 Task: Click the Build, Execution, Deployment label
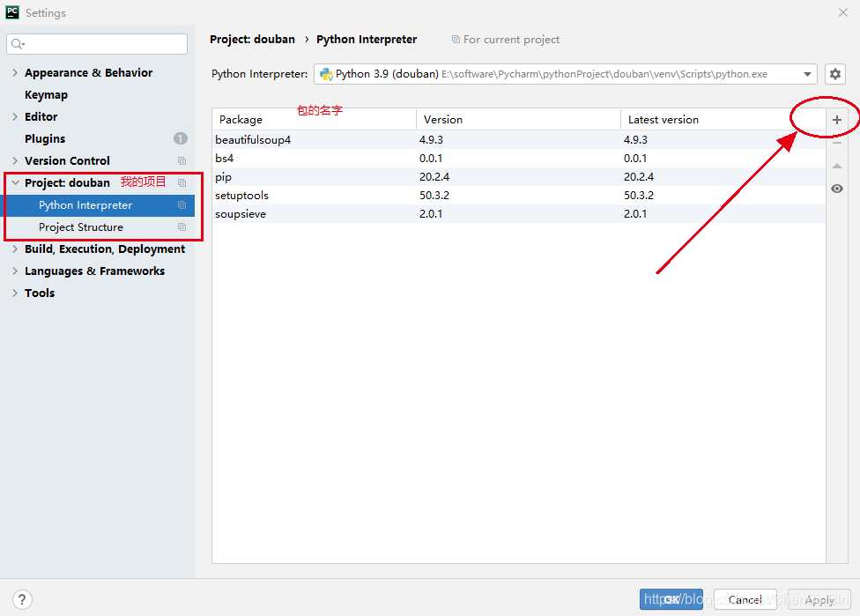click(x=105, y=249)
